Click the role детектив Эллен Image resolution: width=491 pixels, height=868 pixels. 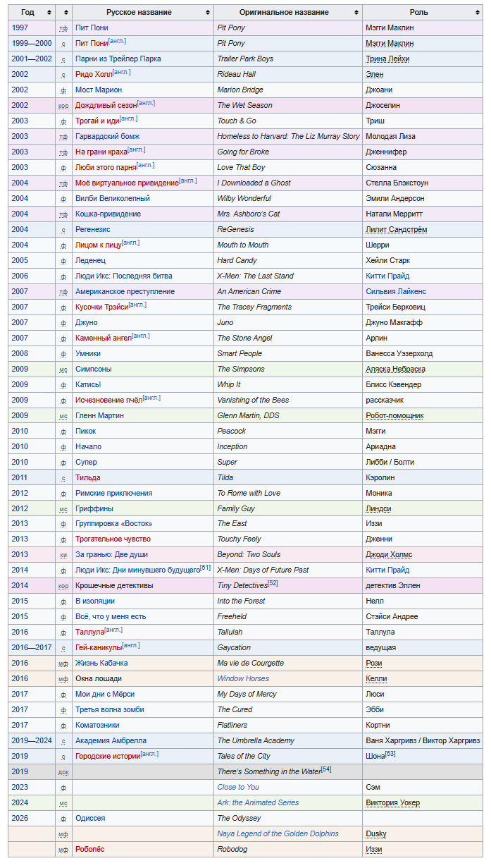[x=393, y=586]
